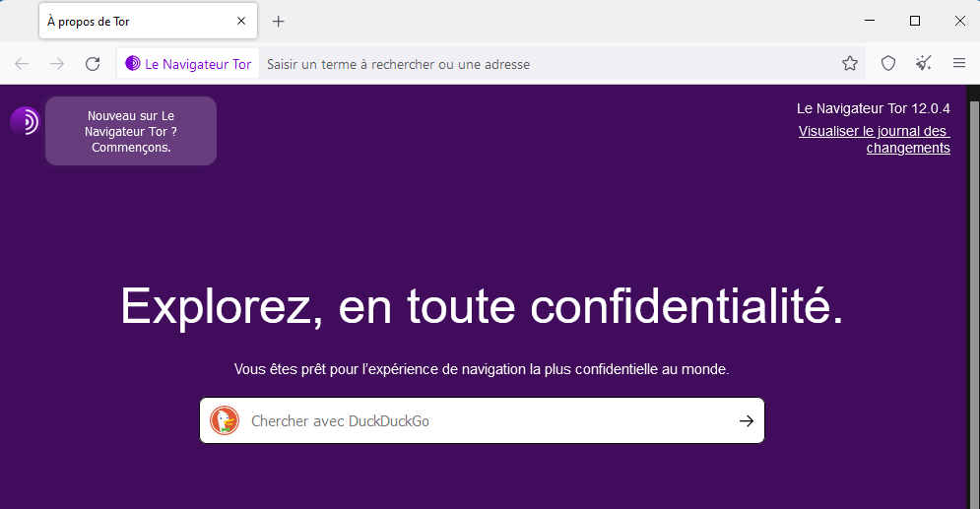The image size is (980, 509).
Task: Close the À propos de Tor tab
Action: pos(241,22)
